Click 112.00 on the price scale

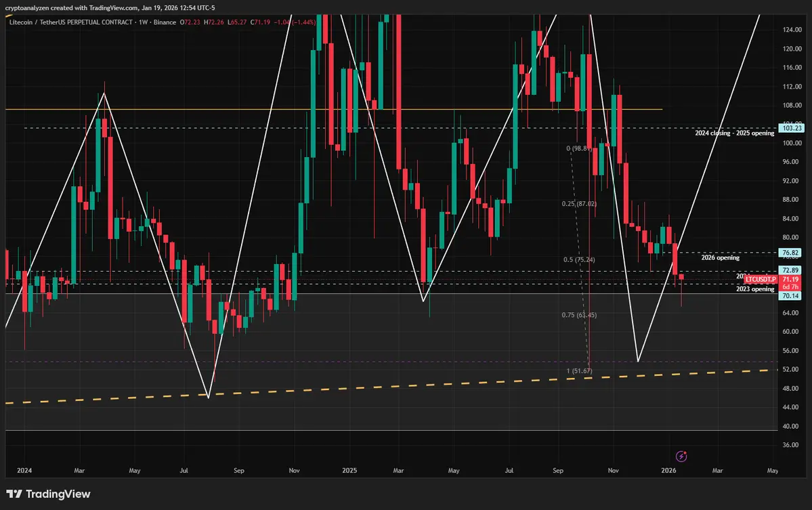click(792, 87)
